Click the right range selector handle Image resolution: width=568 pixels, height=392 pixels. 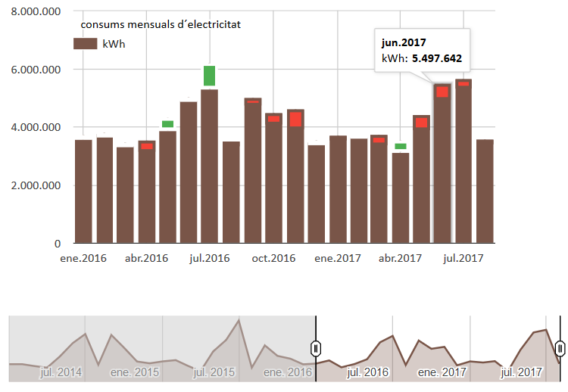(560, 349)
